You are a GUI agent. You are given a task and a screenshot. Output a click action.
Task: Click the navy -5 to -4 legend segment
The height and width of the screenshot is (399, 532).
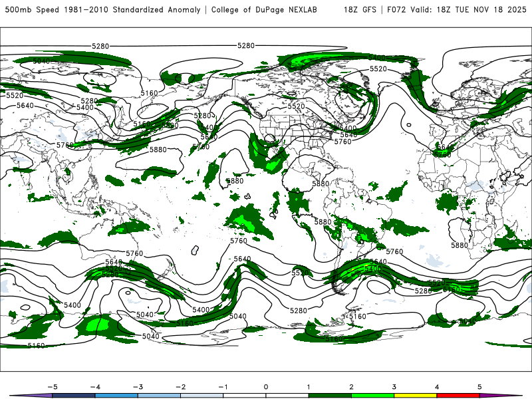coord(74,396)
